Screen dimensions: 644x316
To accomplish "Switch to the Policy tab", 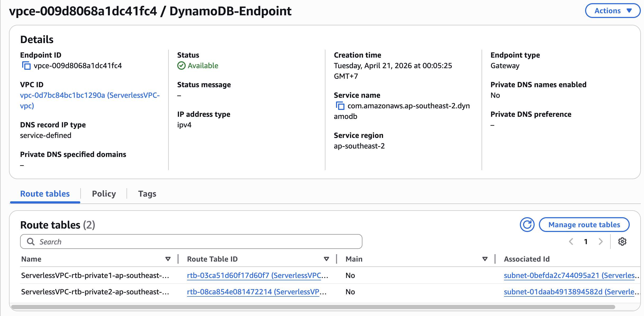I will [x=104, y=194].
